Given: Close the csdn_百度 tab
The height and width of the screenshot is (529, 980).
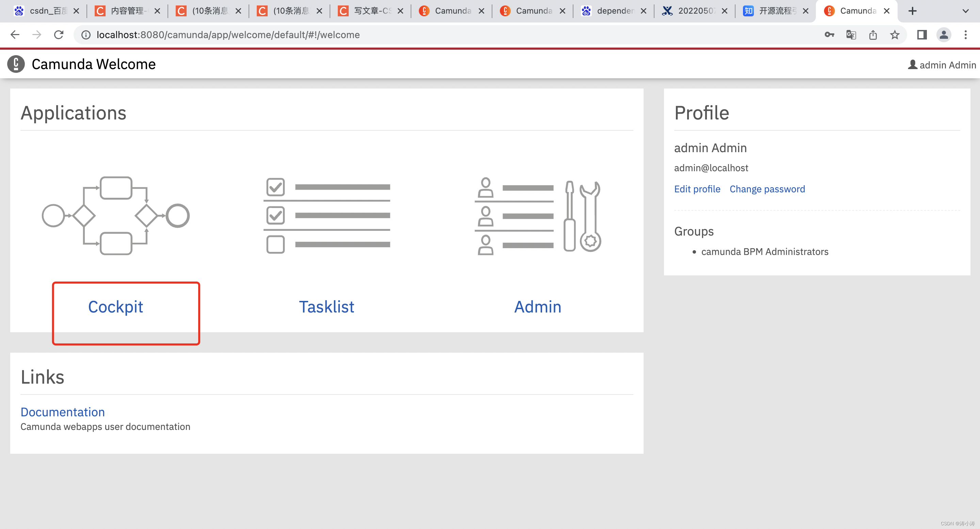Looking at the screenshot, I should [76, 11].
